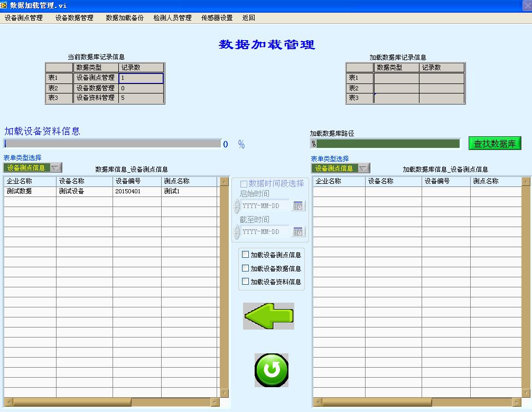Check the 加载设备测点信息 checkbox

coord(245,254)
